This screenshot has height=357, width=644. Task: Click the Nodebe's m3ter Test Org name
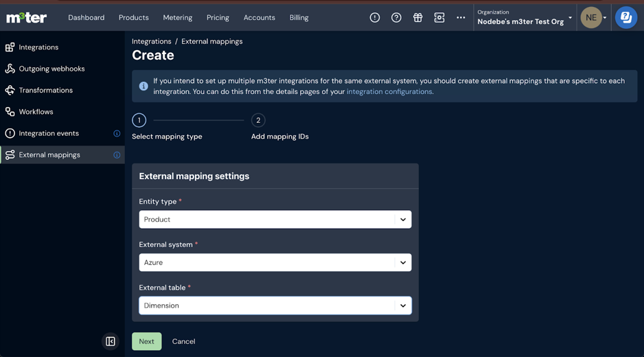520,22
